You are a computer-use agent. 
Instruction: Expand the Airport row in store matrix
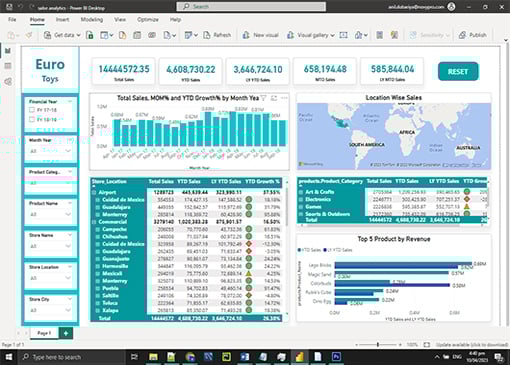94,192
